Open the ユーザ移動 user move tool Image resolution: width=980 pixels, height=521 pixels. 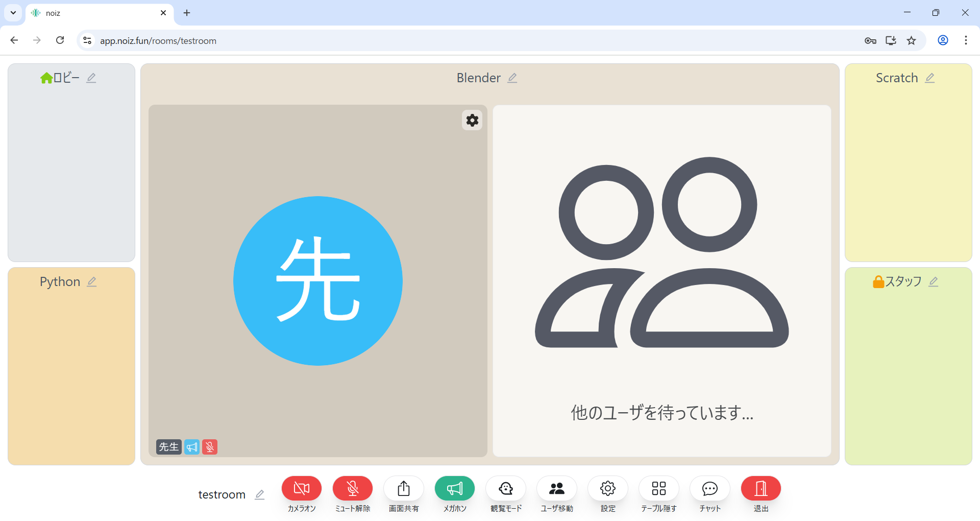(556, 488)
